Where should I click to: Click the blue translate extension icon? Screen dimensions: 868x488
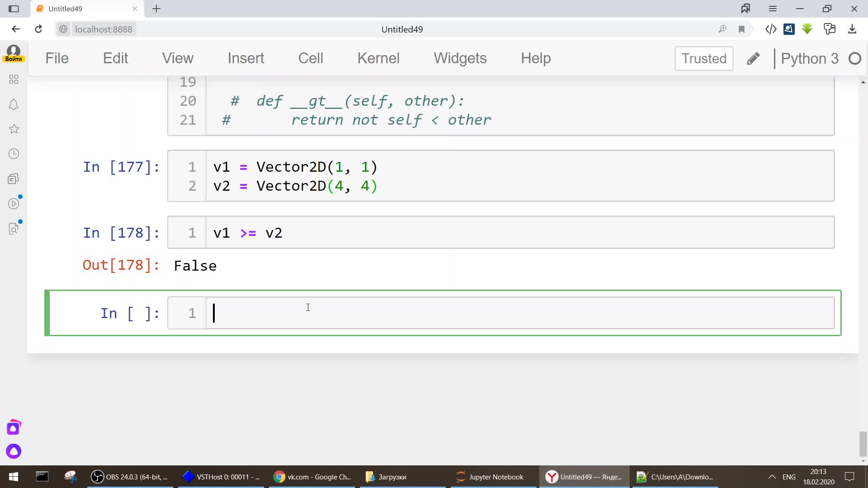[789, 29]
